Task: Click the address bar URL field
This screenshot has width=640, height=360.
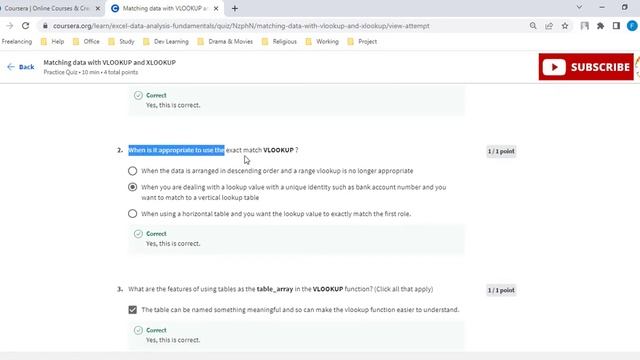Action: 241,26
